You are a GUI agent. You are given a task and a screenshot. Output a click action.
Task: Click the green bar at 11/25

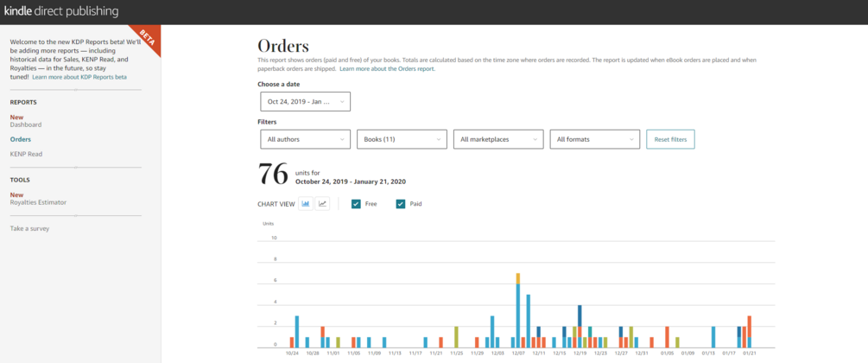point(456,337)
